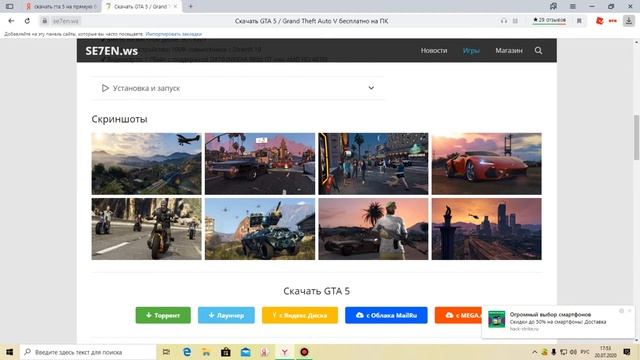Bookmark this page with the bookmark icon
Viewport: 640px width, 360px height.
(579, 21)
